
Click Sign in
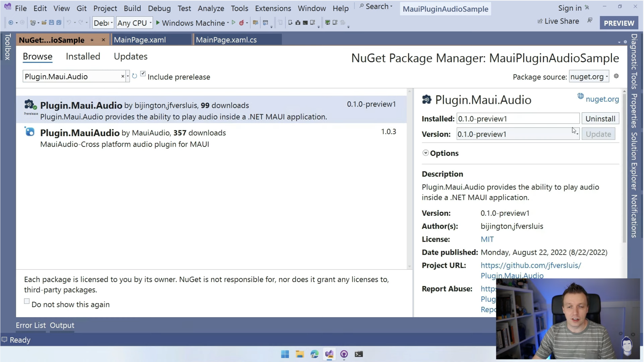(x=570, y=8)
